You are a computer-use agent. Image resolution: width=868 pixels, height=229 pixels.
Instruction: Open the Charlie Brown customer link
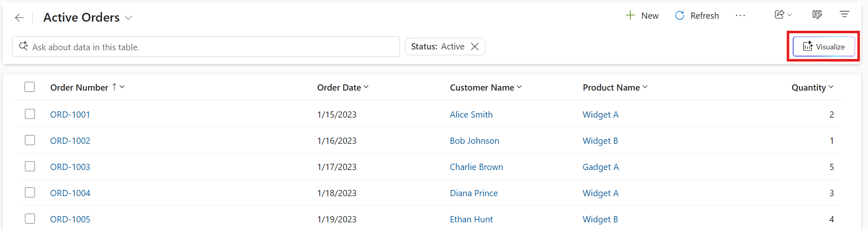476,167
